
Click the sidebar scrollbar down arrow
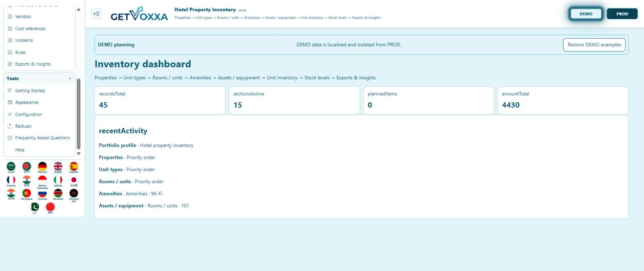(79, 154)
